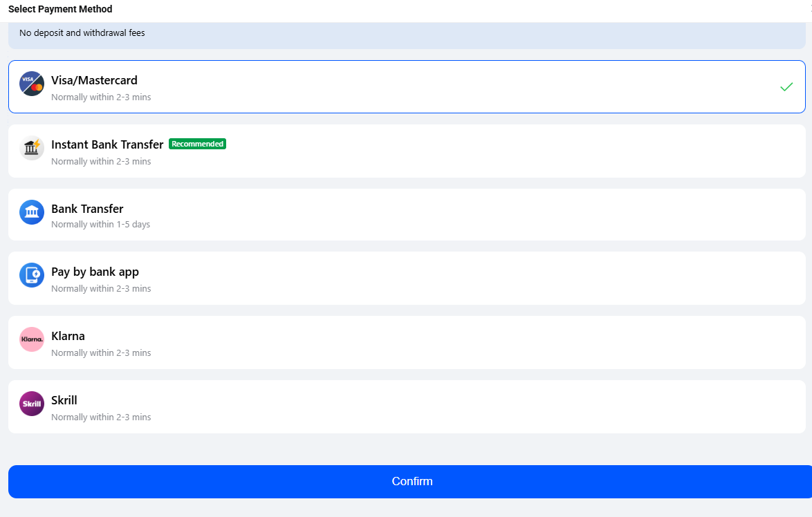The width and height of the screenshot is (812, 517).
Task: Click the Instant Bank Transfer lightning bank icon
Action: click(x=32, y=148)
